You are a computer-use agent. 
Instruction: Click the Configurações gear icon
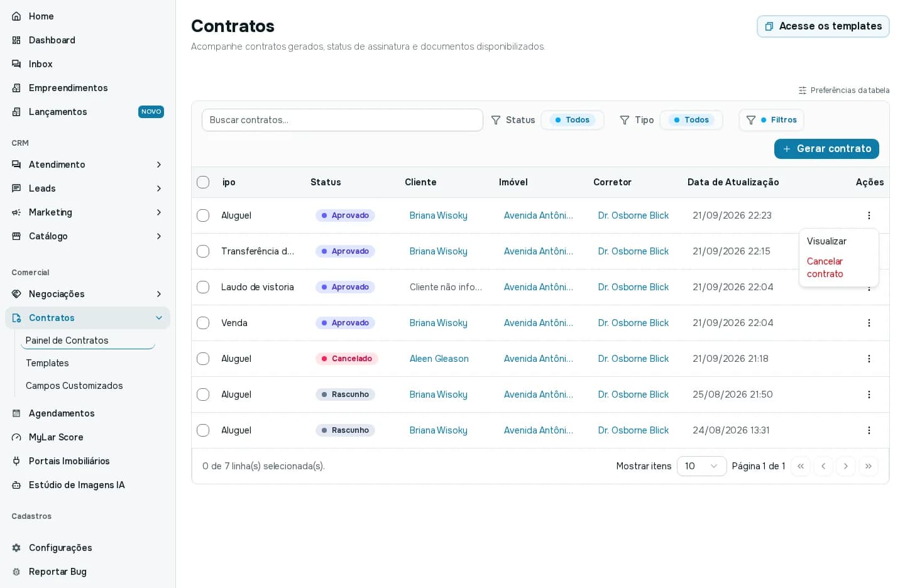(16, 548)
